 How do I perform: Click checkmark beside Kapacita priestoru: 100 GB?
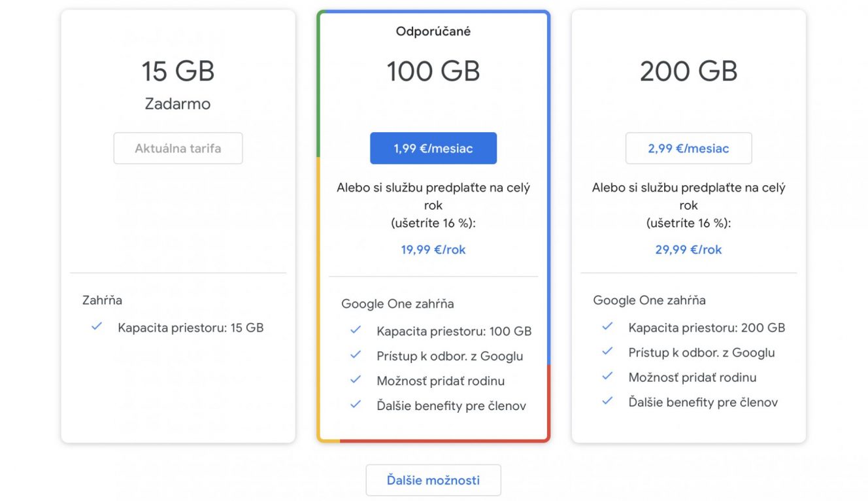coord(356,330)
